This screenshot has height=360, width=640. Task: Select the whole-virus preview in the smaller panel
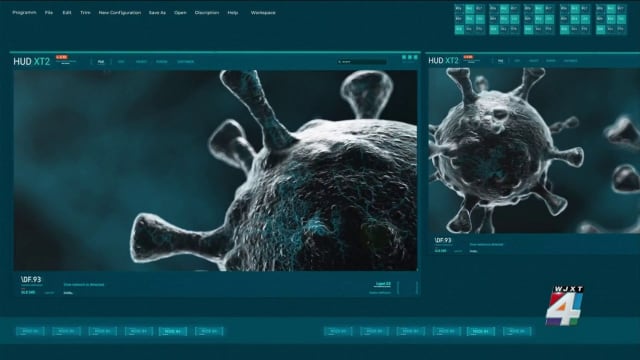click(534, 151)
